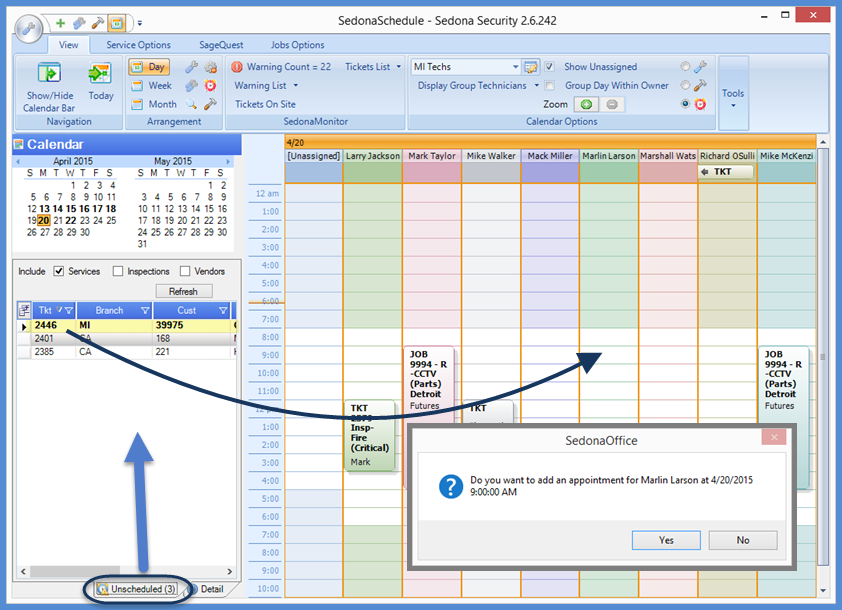Check the Vendors include checkbox

[x=185, y=271]
